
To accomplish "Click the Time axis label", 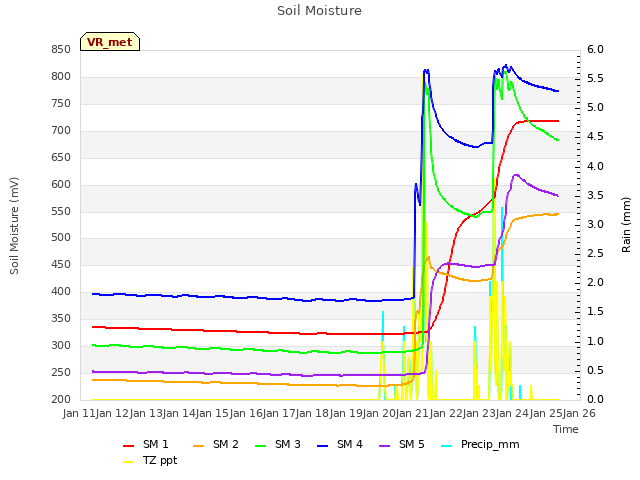I will tap(566, 429).
